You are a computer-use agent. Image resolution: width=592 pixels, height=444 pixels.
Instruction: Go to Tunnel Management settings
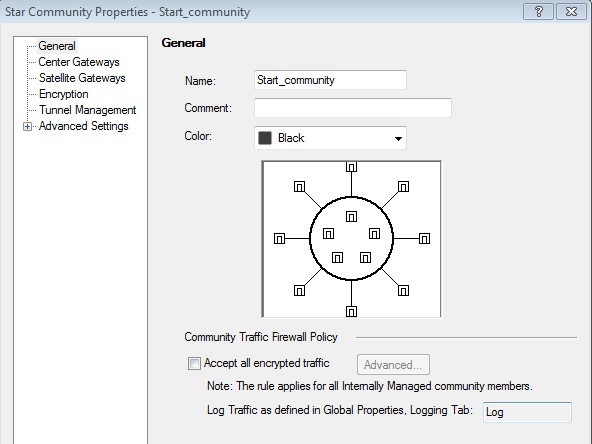(87, 110)
